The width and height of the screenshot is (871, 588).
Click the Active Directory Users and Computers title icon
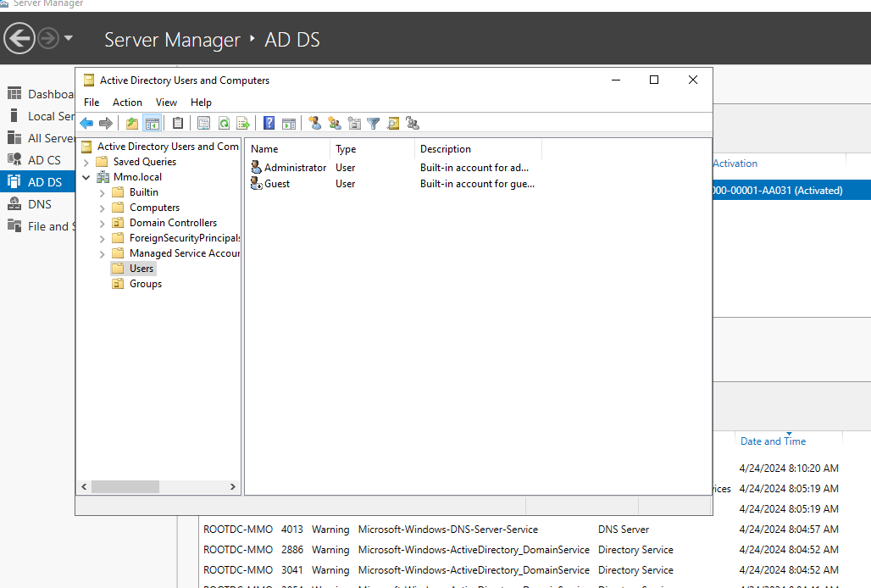(89, 80)
